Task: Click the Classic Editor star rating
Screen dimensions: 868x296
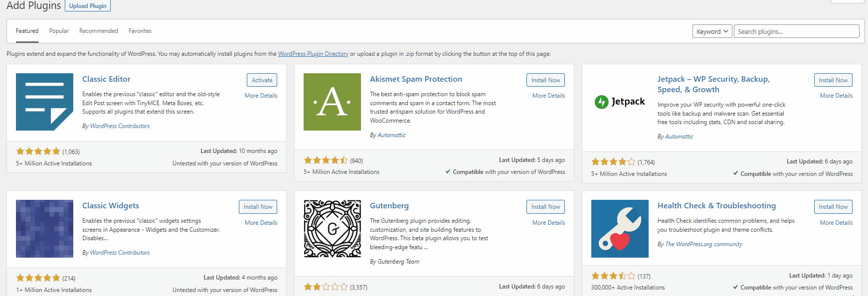Action: pos(38,151)
